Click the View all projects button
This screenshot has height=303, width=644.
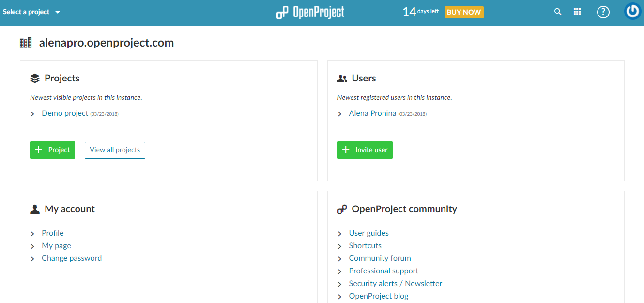pos(115,150)
